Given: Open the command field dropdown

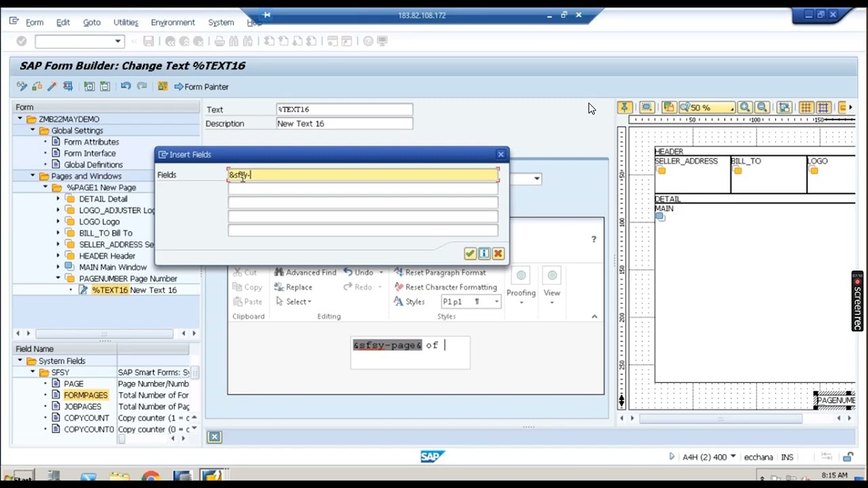Looking at the screenshot, I should pyautogui.click(x=118, y=41).
